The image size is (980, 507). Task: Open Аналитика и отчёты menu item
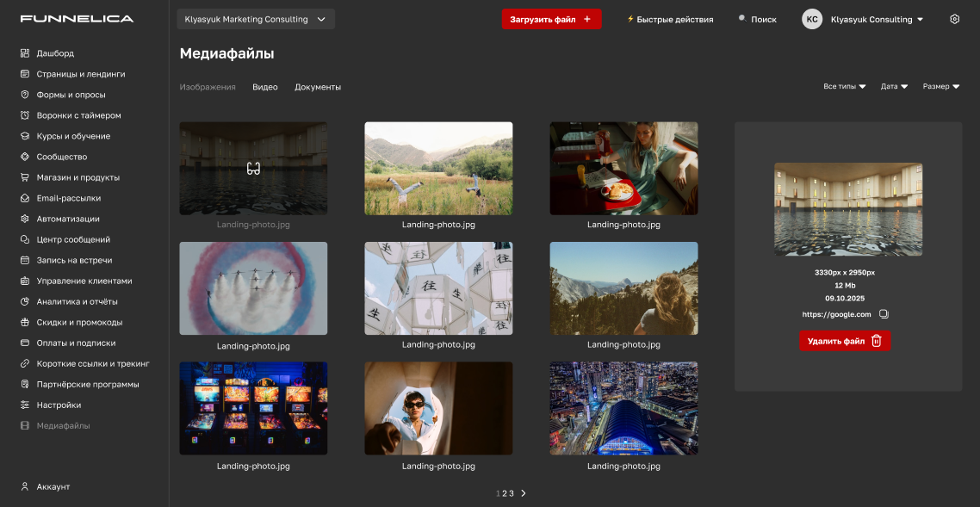point(77,301)
